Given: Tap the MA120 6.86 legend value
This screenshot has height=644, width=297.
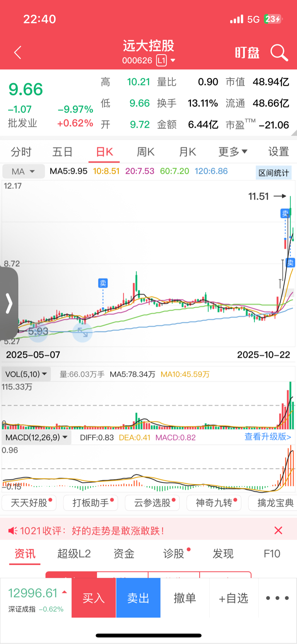Looking at the screenshot, I should (211, 171).
